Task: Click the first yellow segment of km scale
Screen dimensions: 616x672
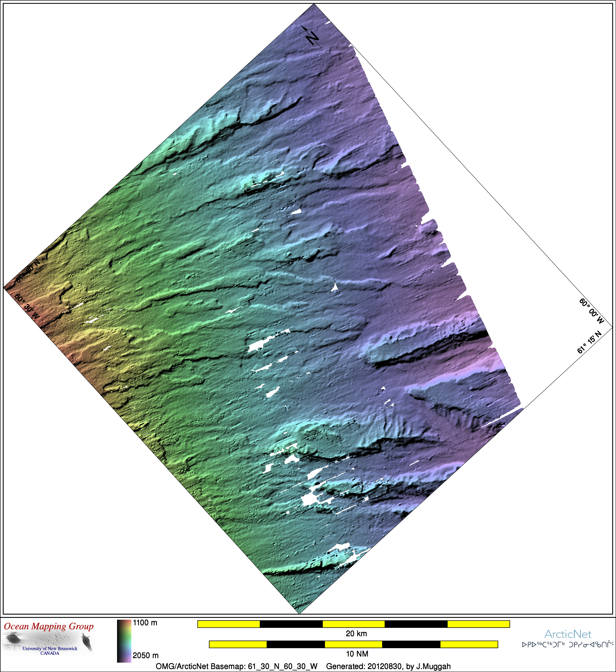Action: (229, 624)
